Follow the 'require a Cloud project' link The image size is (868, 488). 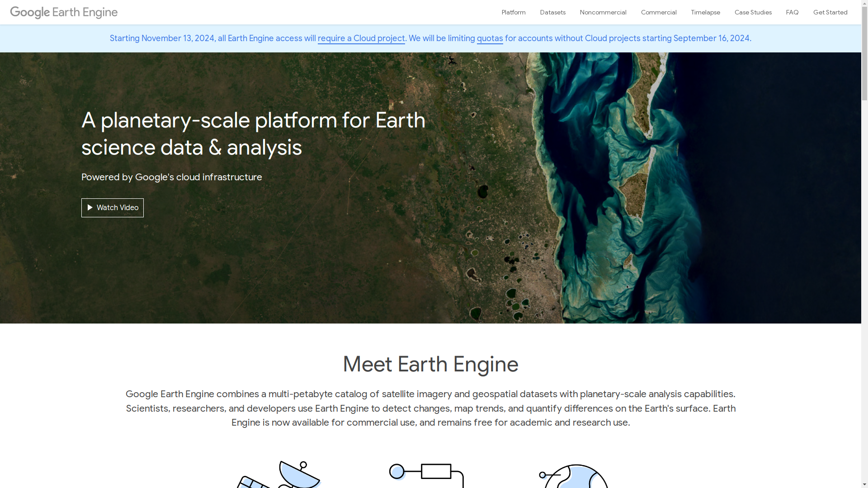361,38
